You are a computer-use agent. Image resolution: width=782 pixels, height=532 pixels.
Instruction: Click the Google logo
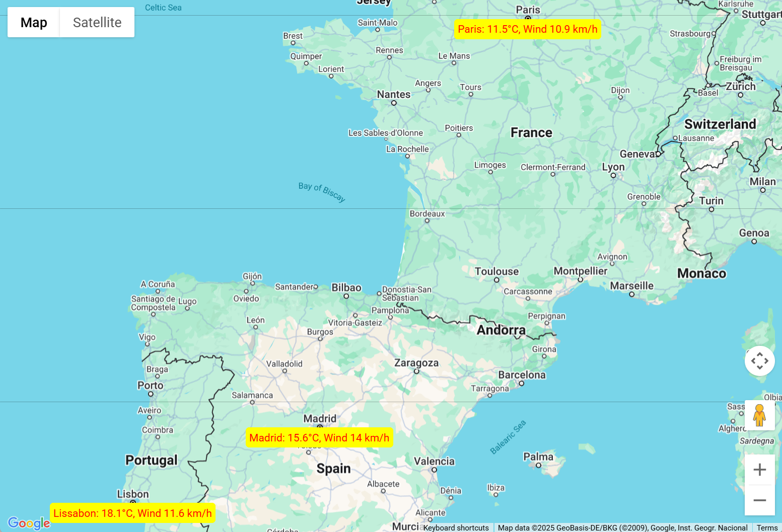[29, 523]
